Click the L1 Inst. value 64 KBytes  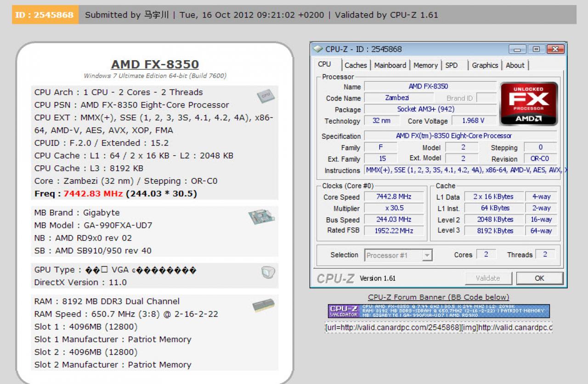[x=494, y=208]
